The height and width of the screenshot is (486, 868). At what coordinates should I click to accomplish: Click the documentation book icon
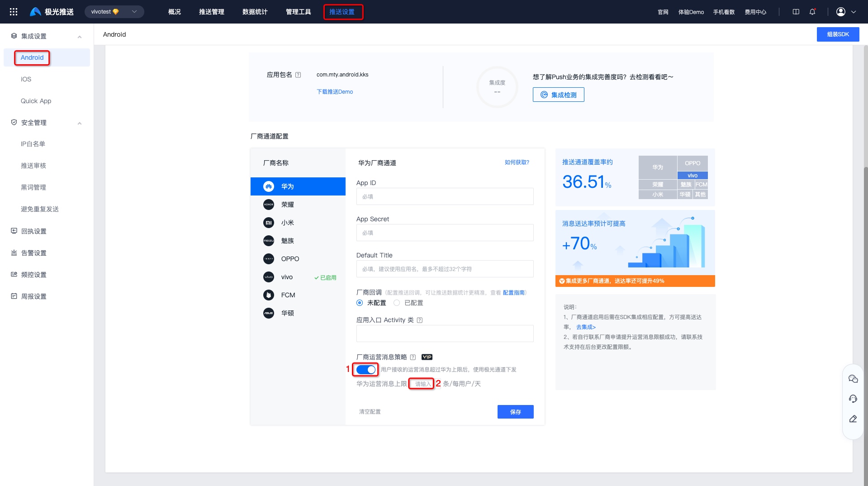coord(796,12)
